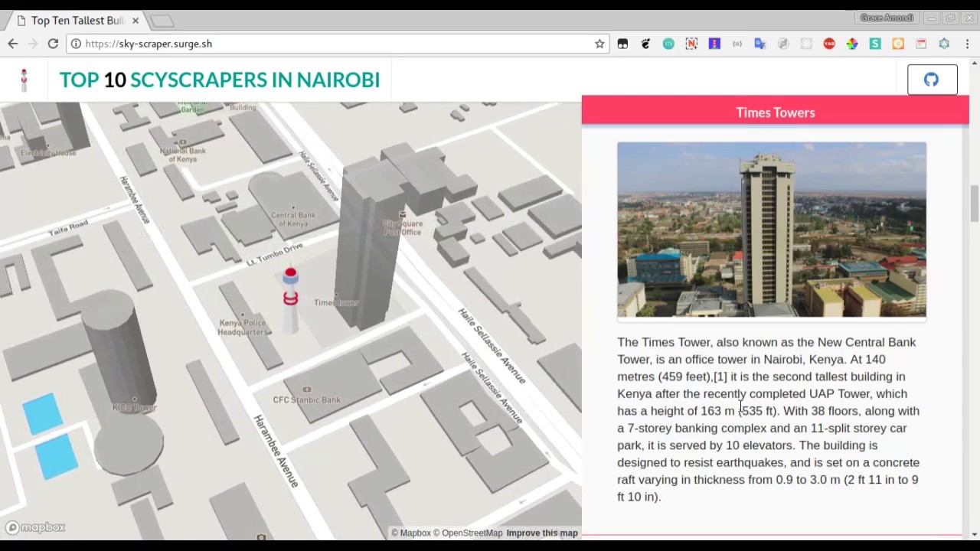Viewport: 980px width, 551px height.
Task: Click the Grace Amondi profile button
Action: point(887,18)
